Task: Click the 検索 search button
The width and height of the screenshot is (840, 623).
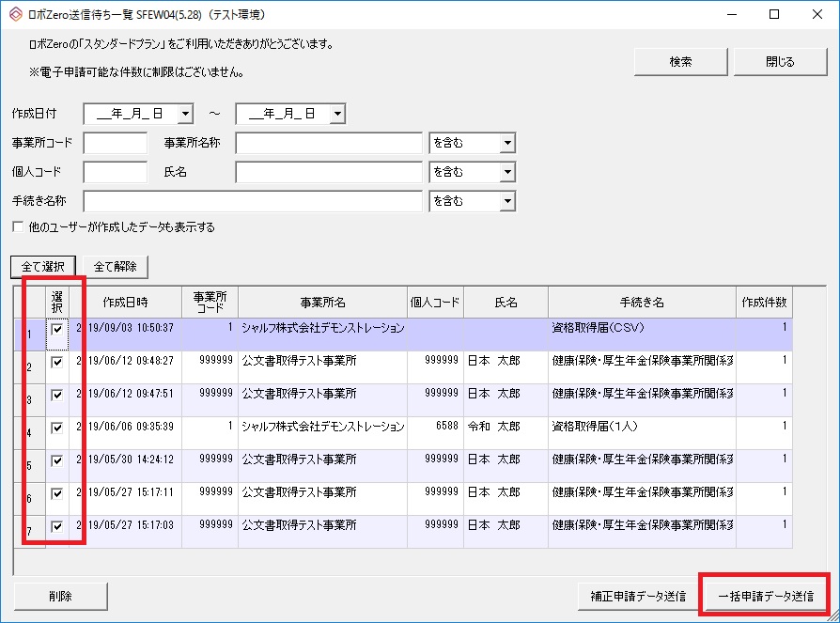Action: coord(680,62)
